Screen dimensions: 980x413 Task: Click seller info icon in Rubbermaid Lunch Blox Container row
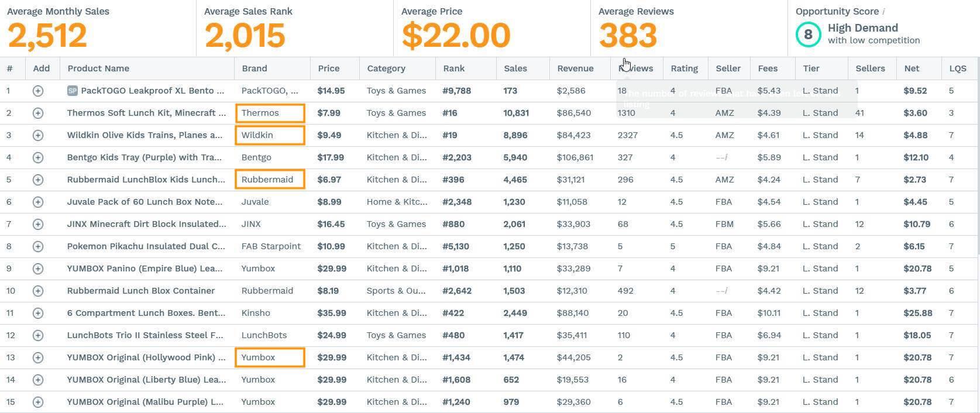pyautogui.click(x=726, y=291)
